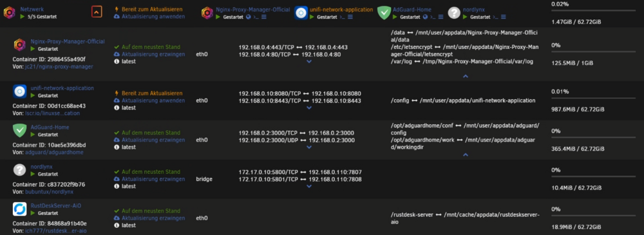The height and width of the screenshot is (235, 644).
Task: Apply update for unifi-network-application row
Action: [x=153, y=100]
